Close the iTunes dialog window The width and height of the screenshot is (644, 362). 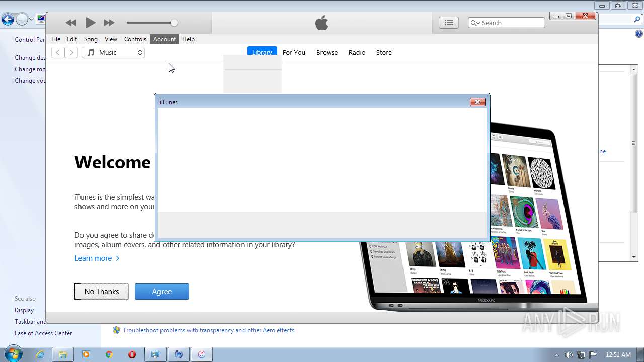[477, 102]
